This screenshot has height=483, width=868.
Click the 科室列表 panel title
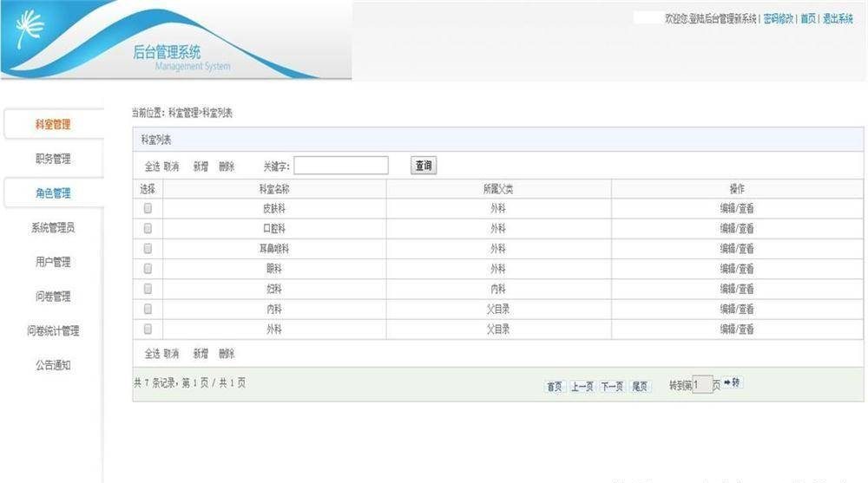click(x=156, y=140)
